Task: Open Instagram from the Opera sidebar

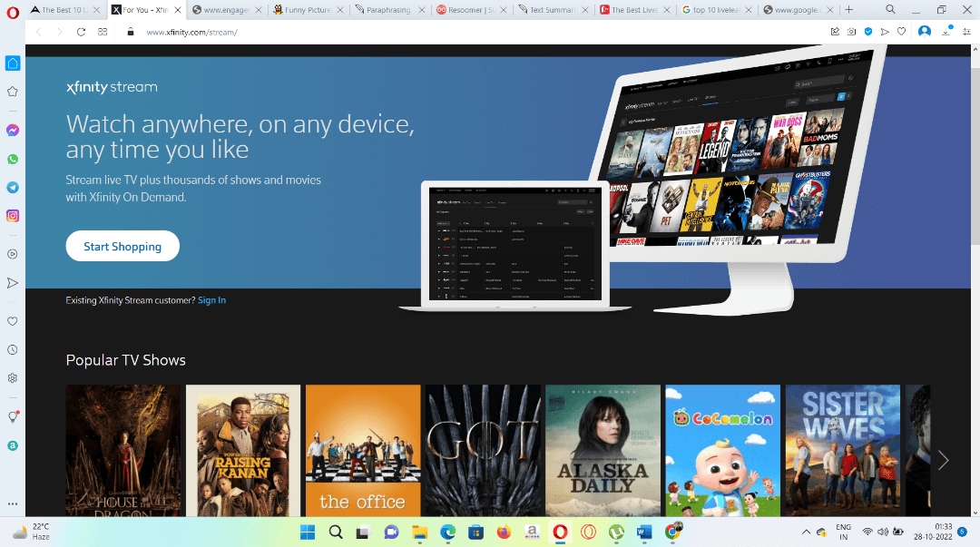Action: pos(13,216)
